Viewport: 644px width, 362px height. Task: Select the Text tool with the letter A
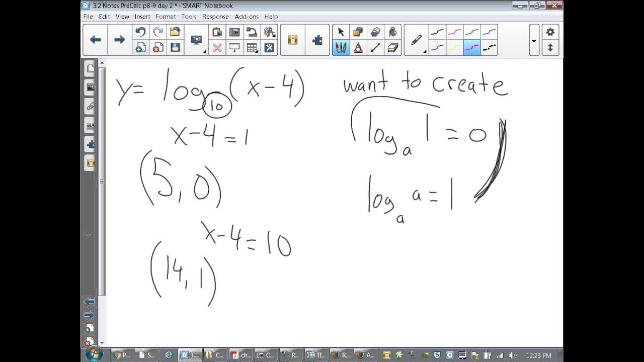coord(358,48)
